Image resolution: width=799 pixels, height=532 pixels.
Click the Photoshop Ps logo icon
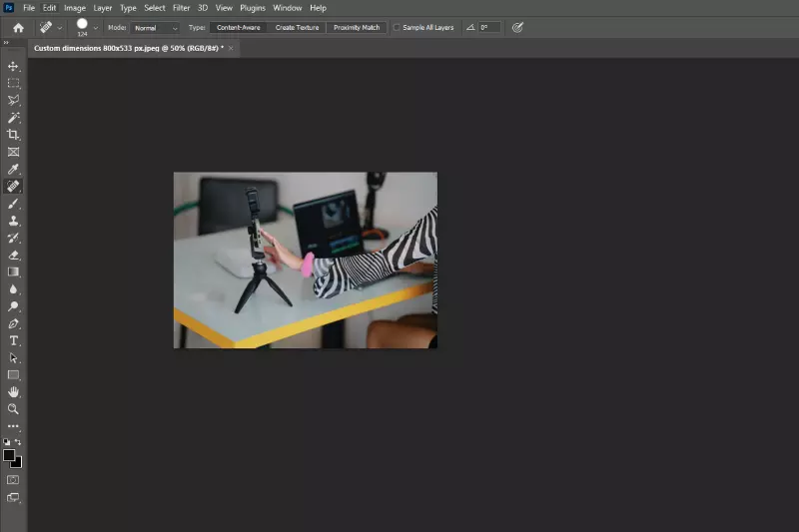point(9,8)
